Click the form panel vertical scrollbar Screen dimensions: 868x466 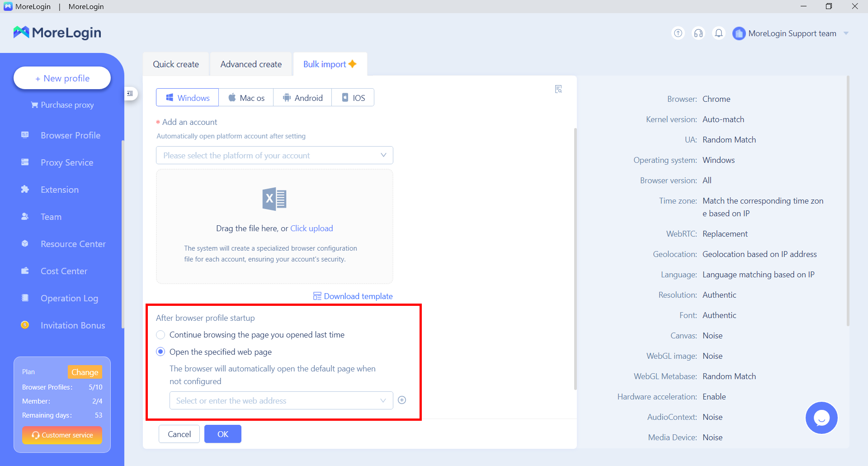[575, 258]
